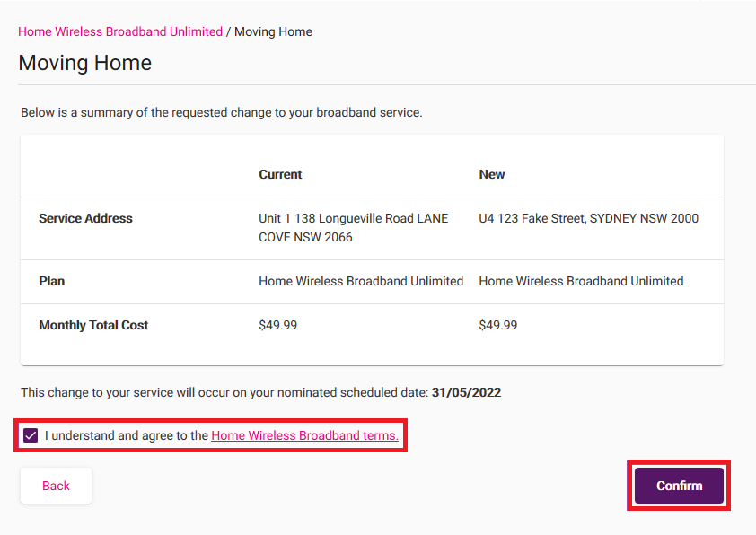Open the Home Wireless Broadband terms link
Screen dimensions: 756x535
coord(305,435)
